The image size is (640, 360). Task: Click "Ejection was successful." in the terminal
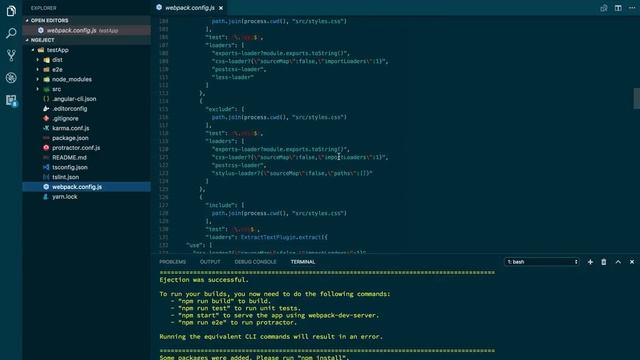204,280
